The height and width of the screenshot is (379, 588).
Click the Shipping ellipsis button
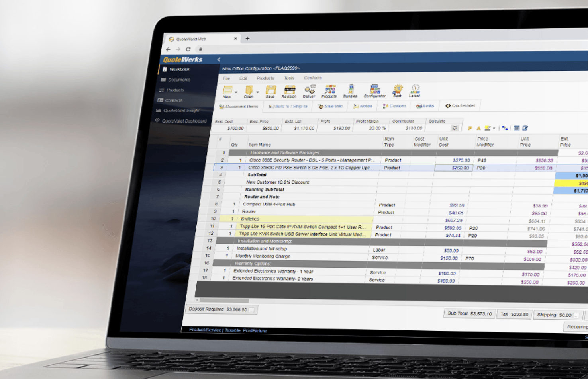pyautogui.click(x=576, y=315)
